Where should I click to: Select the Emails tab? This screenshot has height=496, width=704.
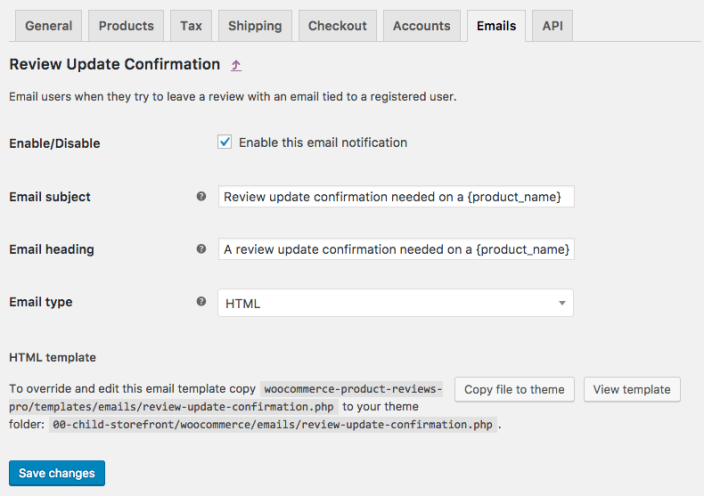[496, 26]
